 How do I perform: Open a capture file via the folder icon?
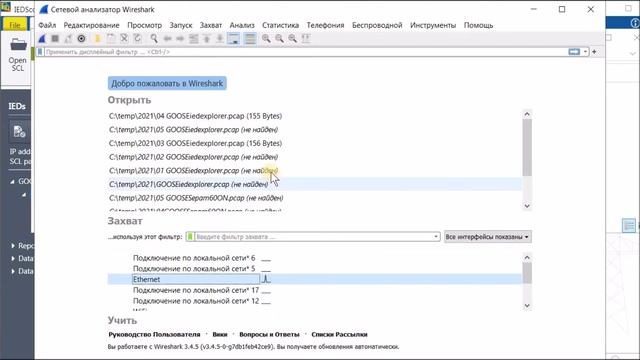(98, 38)
